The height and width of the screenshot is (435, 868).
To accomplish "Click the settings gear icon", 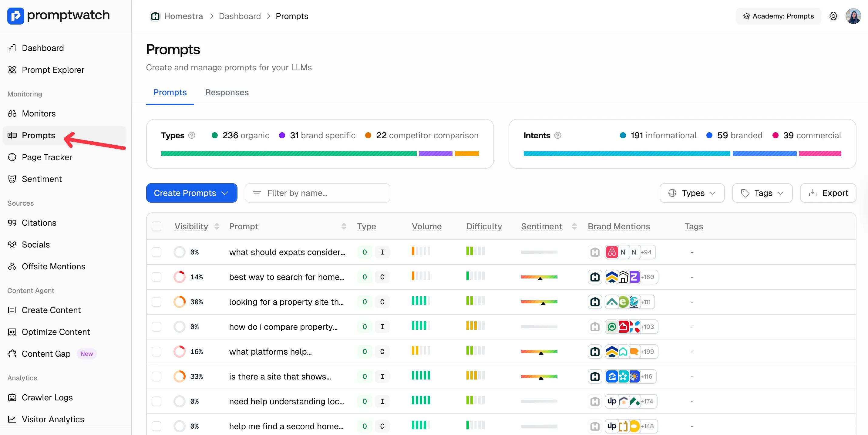I will pyautogui.click(x=833, y=16).
